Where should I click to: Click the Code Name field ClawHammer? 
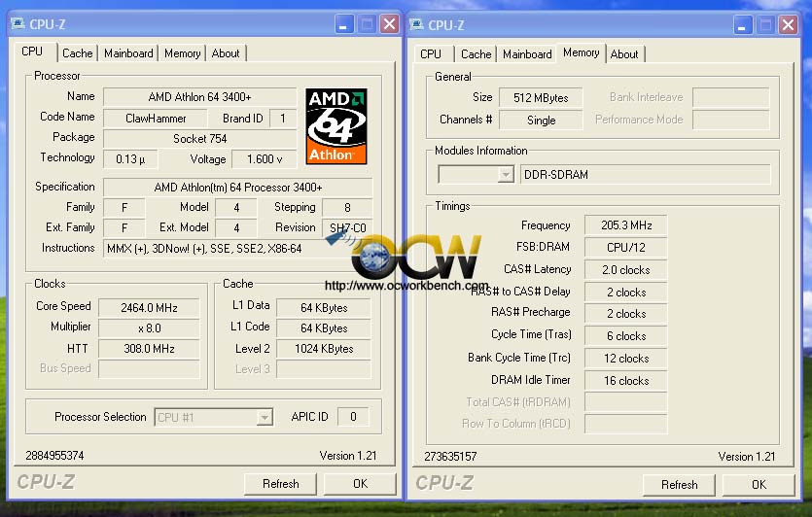(156, 119)
